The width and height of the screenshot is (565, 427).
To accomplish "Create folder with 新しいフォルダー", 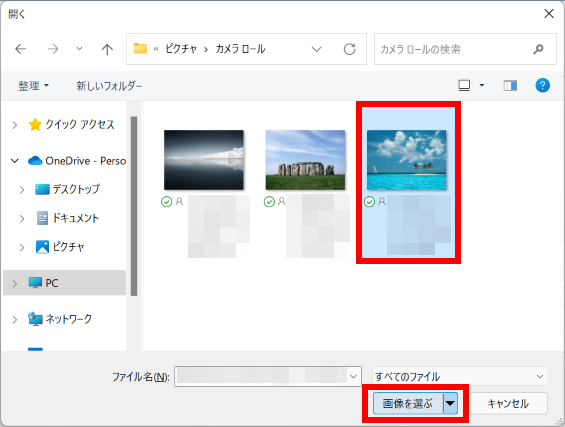I will click(x=109, y=86).
